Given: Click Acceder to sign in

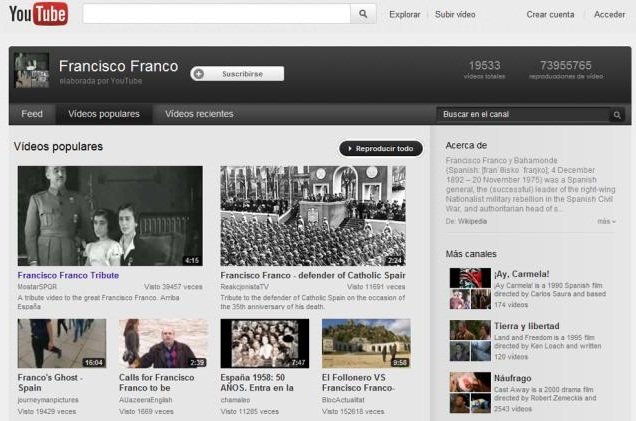Looking at the screenshot, I should (x=609, y=15).
